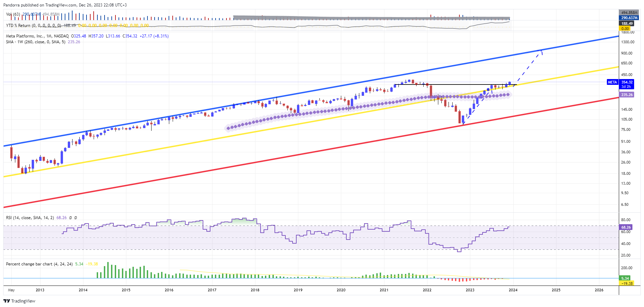
Task: Click the low value L313.66
Action: [x=113, y=36]
